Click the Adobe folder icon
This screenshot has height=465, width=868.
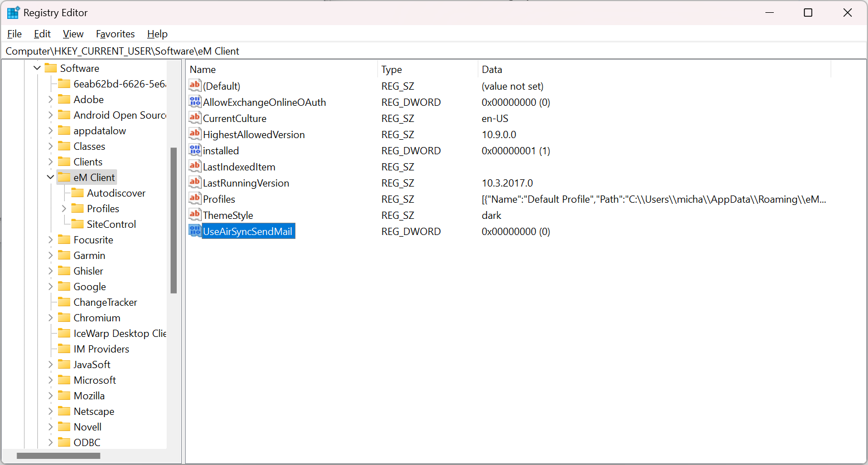coord(64,99)
